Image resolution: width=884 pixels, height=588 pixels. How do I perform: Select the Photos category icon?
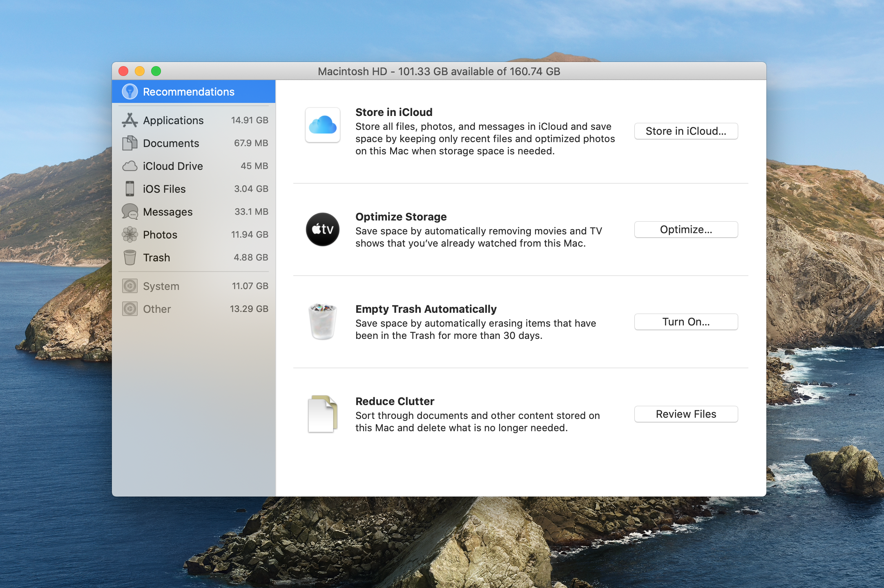pyautogui.click(x=129, y=234)
